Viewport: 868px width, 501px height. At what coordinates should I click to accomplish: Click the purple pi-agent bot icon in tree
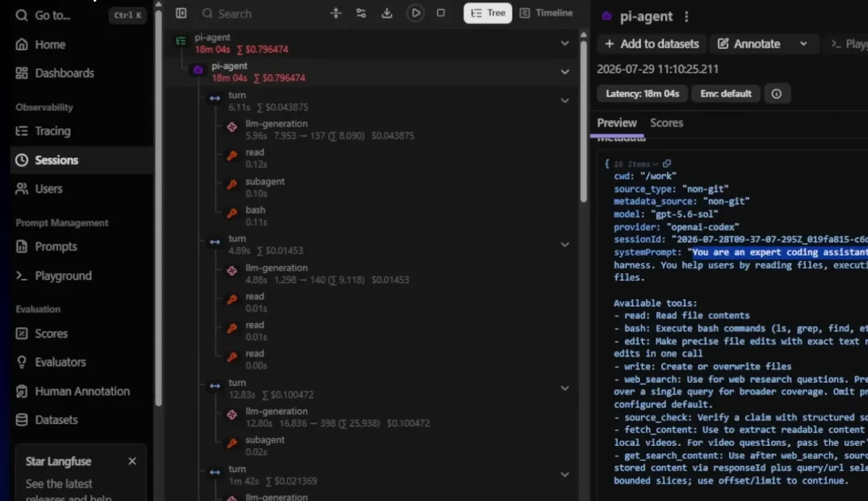click(x=197, y=70)
